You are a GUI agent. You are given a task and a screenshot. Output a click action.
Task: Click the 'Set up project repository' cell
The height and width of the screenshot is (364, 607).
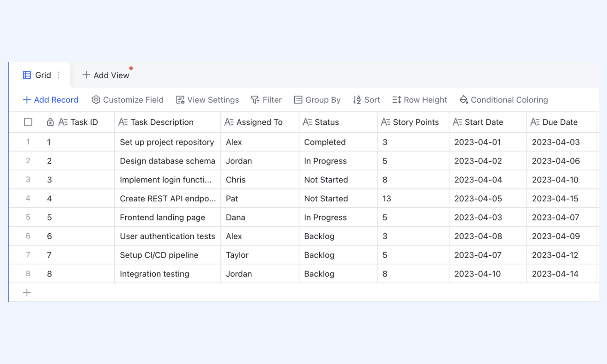[x=168, y=142]
